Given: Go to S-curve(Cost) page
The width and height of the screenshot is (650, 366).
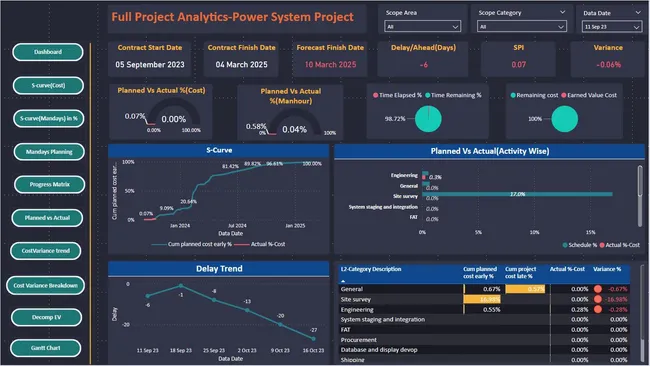Looking at the screenshot, I should point(48,85).
